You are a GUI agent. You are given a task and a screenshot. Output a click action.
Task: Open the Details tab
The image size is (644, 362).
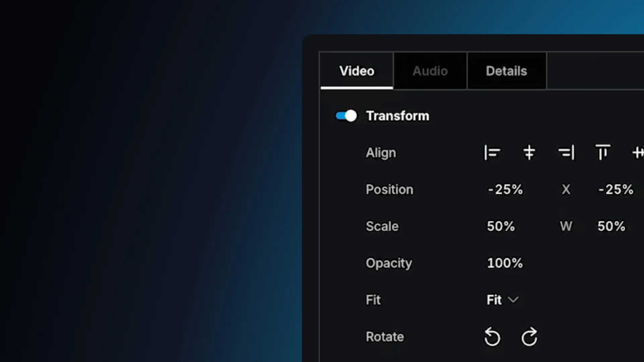[506, 71]
